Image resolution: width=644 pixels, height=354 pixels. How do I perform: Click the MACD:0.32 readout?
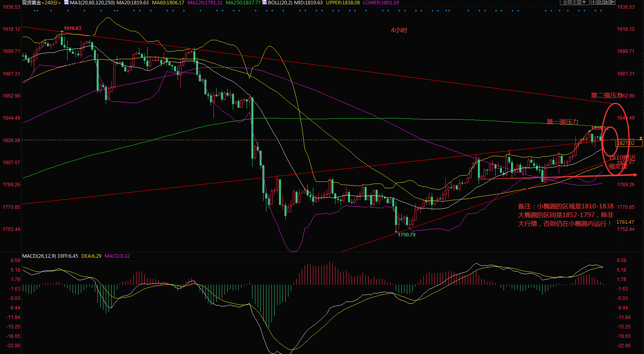117,256
